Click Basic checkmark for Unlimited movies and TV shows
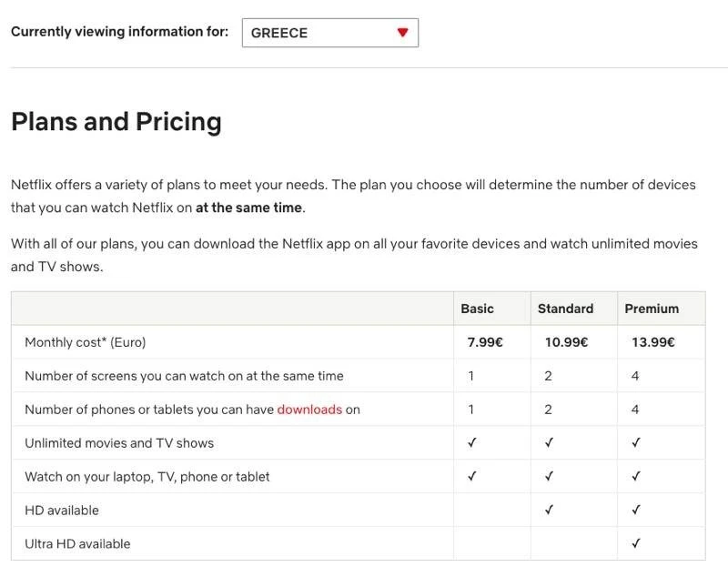Image resolution: width=728 pixels, height=577 pixels. (x=471, y=442)
